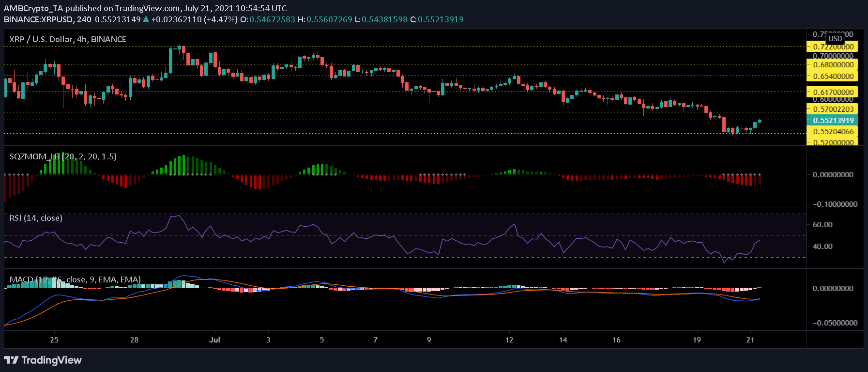The image size is (868, 372).
Task: Click the 21 date marker on time axis
Action: pos(750,340)
